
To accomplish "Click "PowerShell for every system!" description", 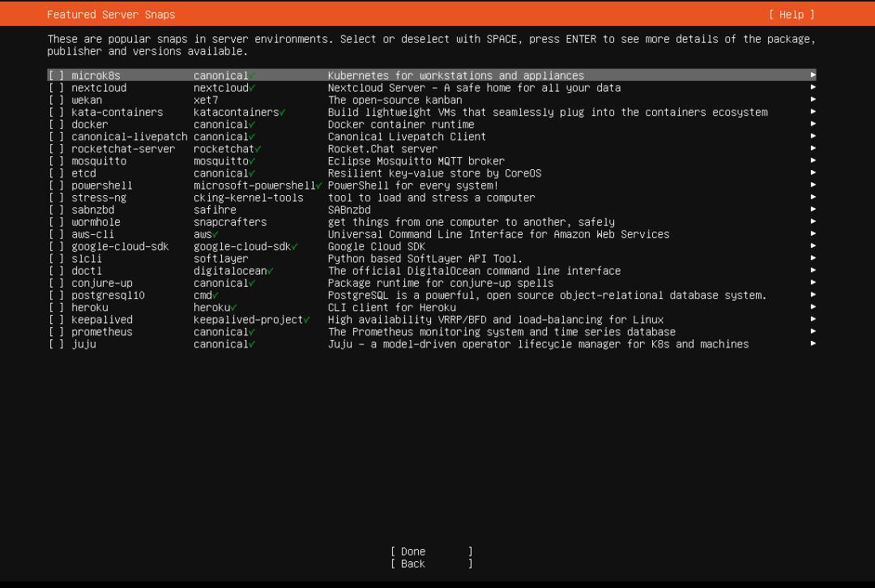I will point(413,185).
